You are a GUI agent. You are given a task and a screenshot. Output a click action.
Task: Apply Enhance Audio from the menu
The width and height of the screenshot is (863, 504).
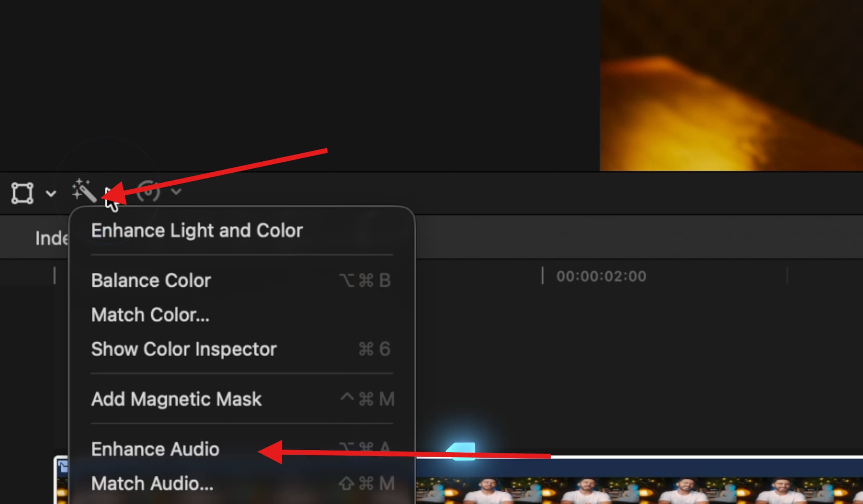click(x=155, y=449)
